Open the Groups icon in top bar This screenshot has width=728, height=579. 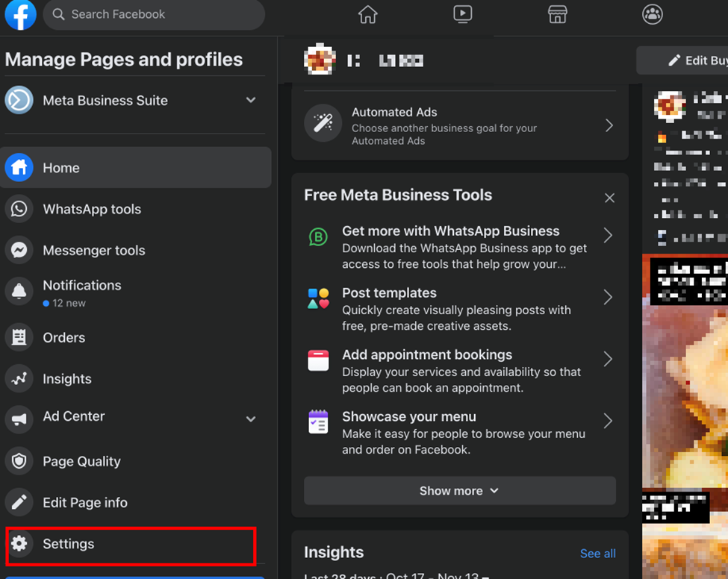click(653, 15)
